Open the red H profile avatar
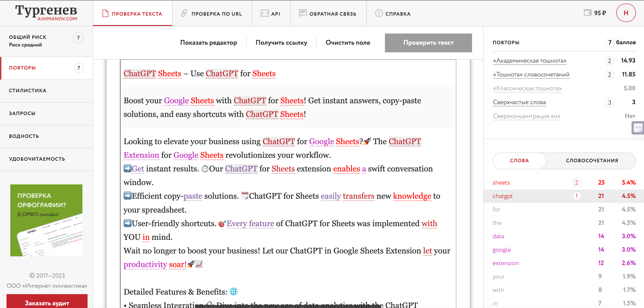 (x=626, y=13)
